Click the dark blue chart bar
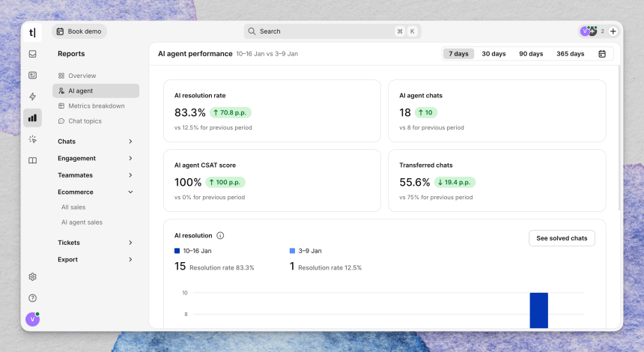Screen dimensions: 644x352 [539, 311]
